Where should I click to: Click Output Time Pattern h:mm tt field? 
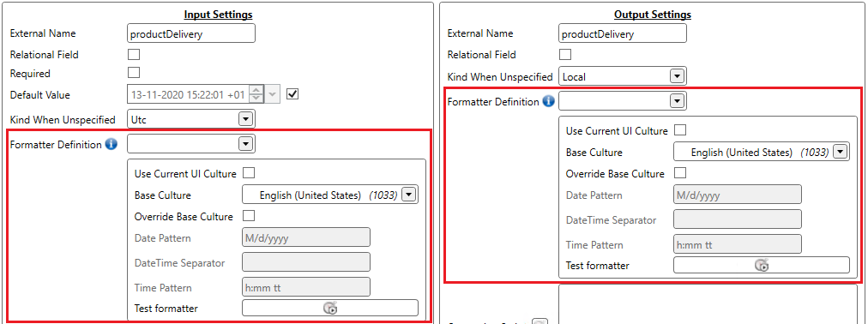[x=738, y=244]
